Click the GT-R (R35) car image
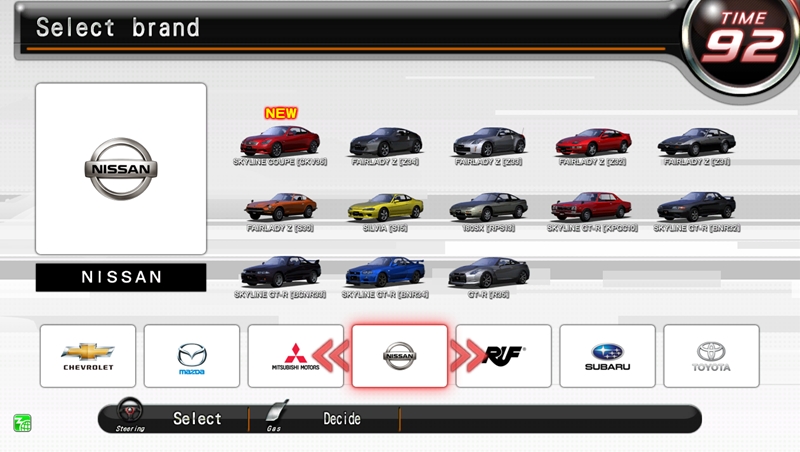This screenshot has width=800, height=452. [x=489, y=272]
